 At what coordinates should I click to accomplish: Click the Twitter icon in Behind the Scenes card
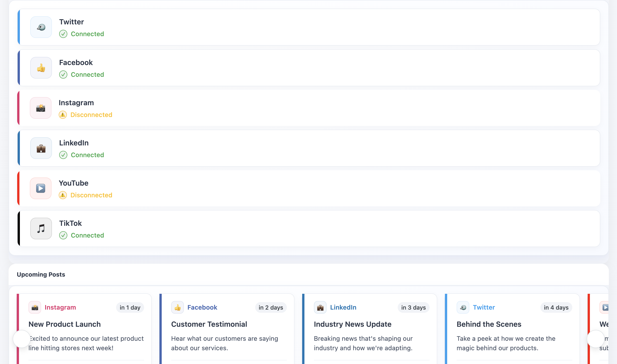[463, 308]
